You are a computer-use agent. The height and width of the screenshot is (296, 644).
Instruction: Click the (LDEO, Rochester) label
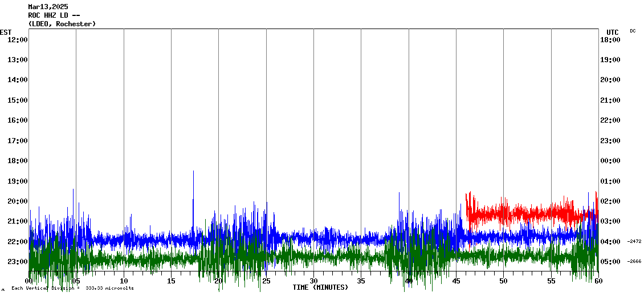click(x=62, y=24)
